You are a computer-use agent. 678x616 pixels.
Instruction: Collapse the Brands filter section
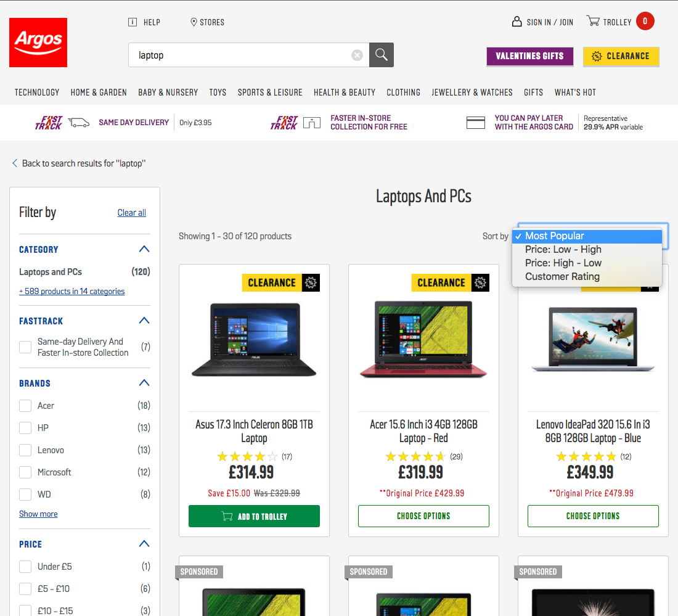144,383
